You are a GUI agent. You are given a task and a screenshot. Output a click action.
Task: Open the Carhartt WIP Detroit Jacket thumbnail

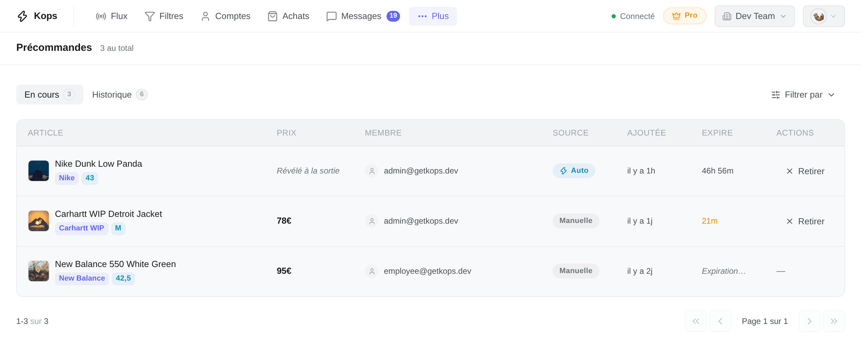(39, 221)
